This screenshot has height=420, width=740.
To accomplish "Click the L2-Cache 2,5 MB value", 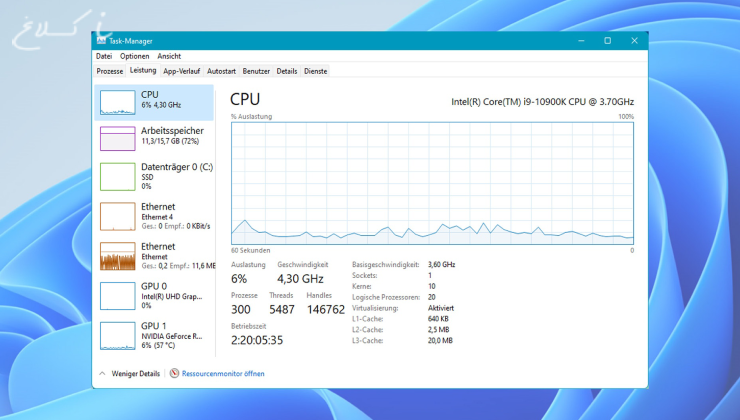I will pos(438,330).
